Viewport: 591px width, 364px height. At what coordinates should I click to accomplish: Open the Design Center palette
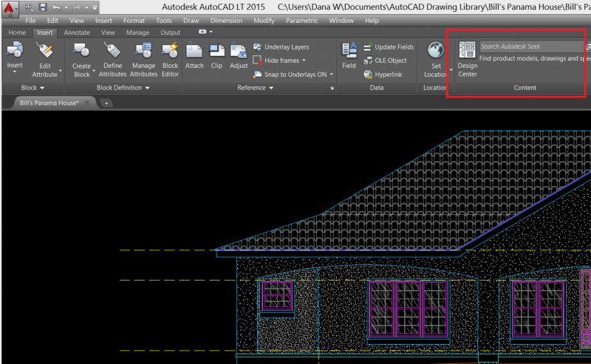point(467,58)
